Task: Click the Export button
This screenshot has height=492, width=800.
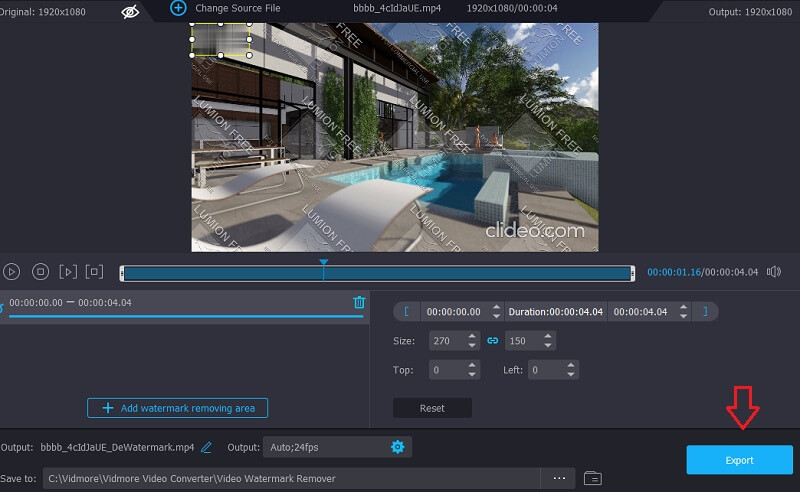Action: point(739,460)
